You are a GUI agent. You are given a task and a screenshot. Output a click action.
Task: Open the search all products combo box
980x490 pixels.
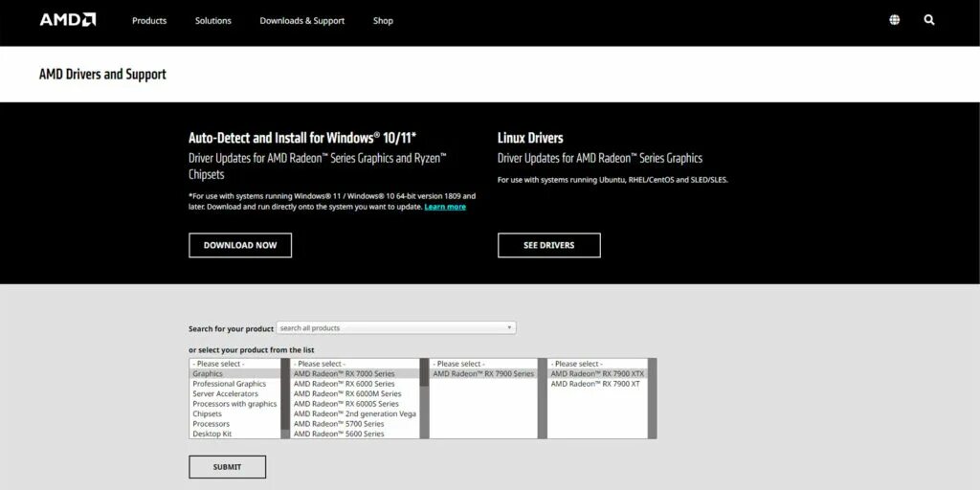(396, 327)
